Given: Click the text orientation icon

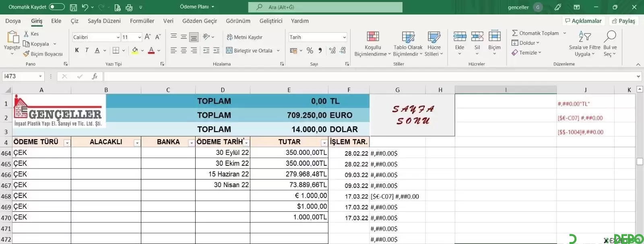Looking at the screenshot, I should [206, 37].
